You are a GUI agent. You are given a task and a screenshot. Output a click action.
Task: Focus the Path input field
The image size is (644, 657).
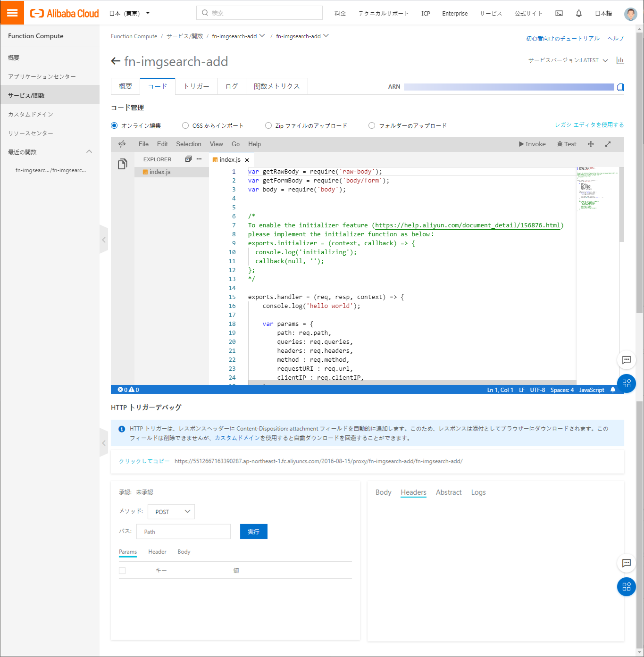point(184,532)
